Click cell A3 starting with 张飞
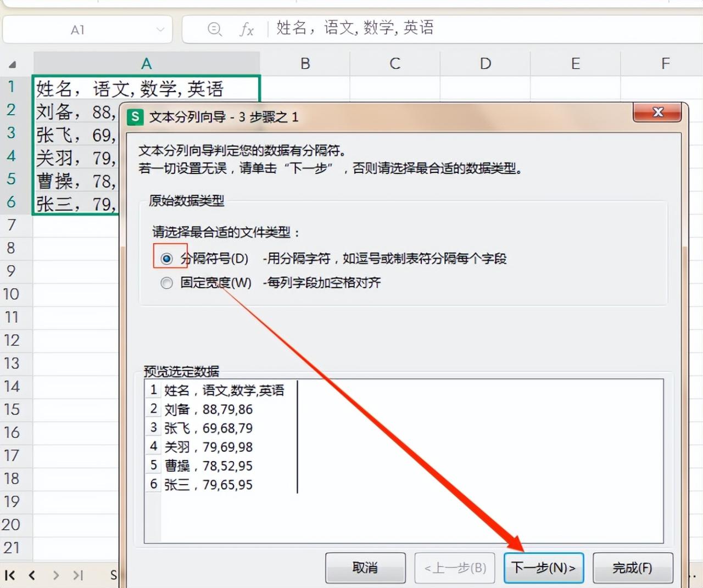703x588 pixels. coord(76,135)
